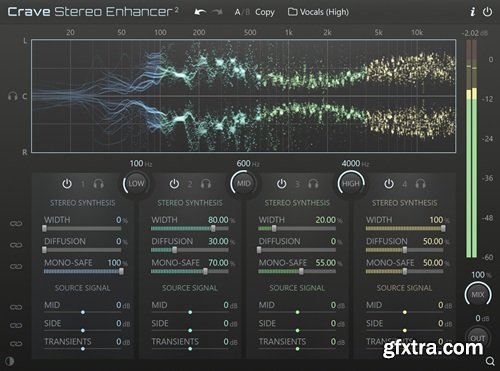This screenshot has height=371, width=500.
Task: Click band 2 Width slider handle
Action: click(213, 228)
